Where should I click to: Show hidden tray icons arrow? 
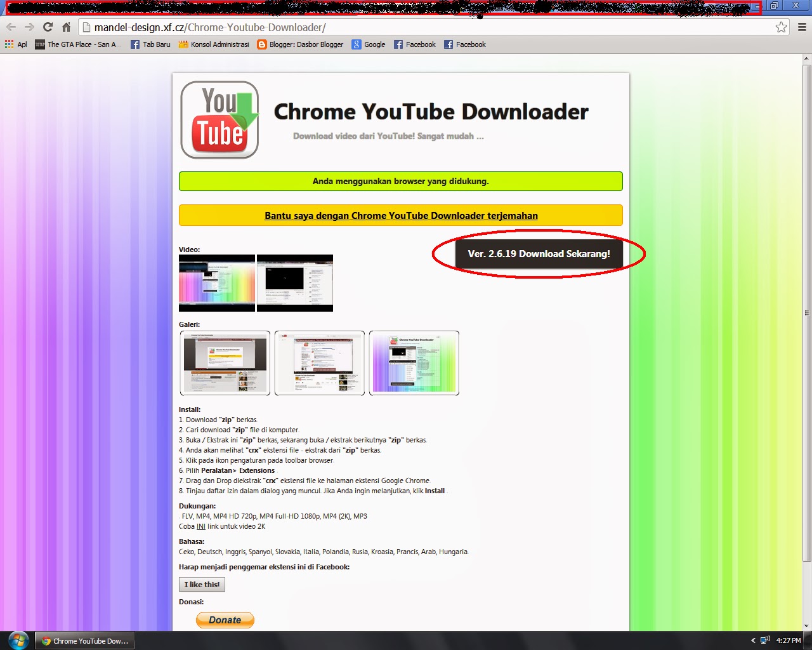pyautogui.click(x=753, y=640)
